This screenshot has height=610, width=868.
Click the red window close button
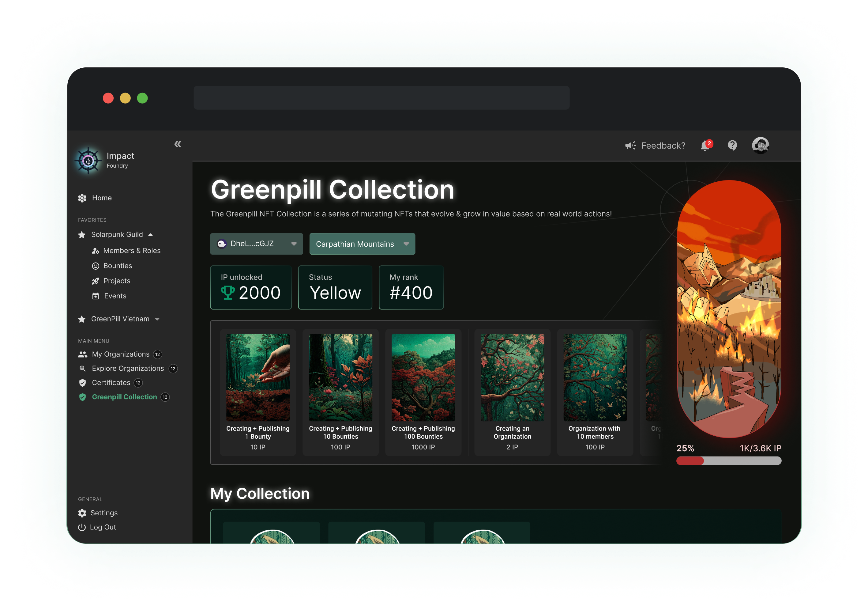point(108,98)
